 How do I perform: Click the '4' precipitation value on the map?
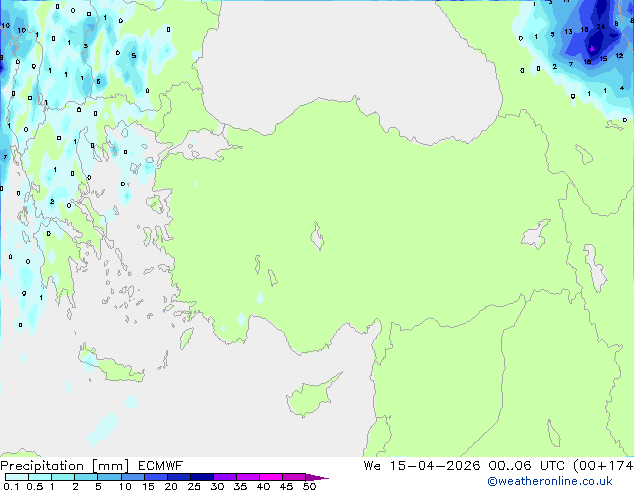coord(622,88)
